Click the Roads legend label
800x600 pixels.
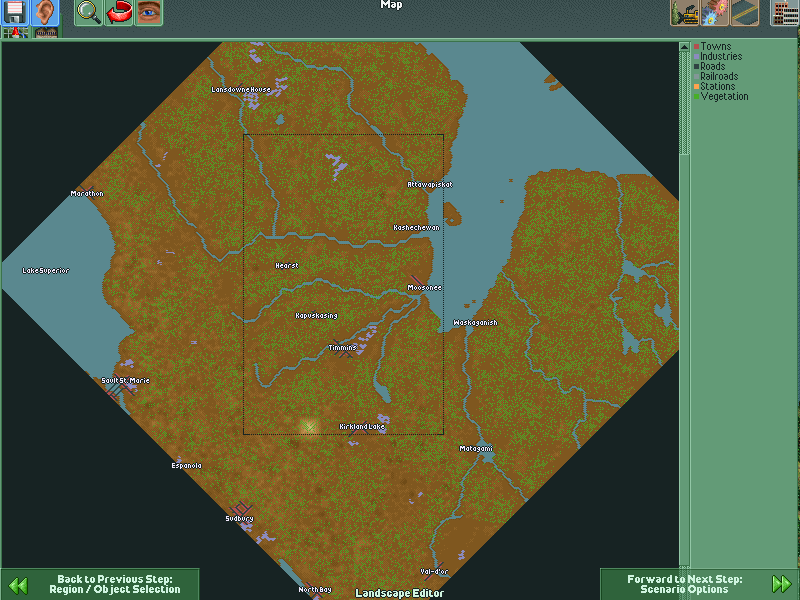point(713,66)
